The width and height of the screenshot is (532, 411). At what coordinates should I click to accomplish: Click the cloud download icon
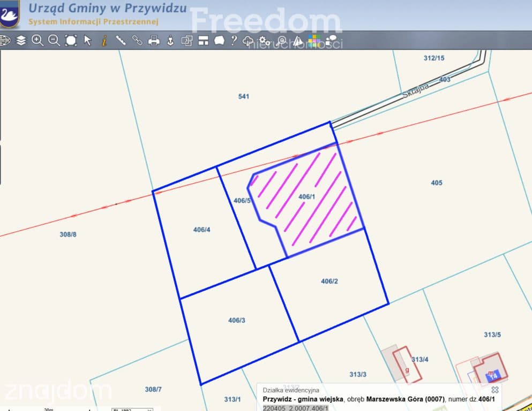tap(248, 41)
